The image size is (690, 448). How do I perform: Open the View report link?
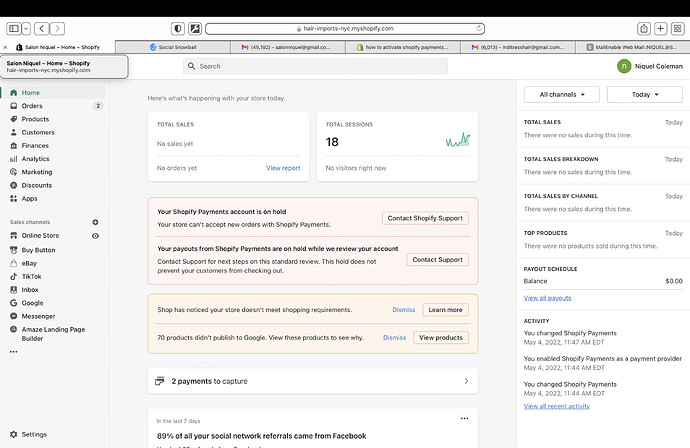pos(283,168)
